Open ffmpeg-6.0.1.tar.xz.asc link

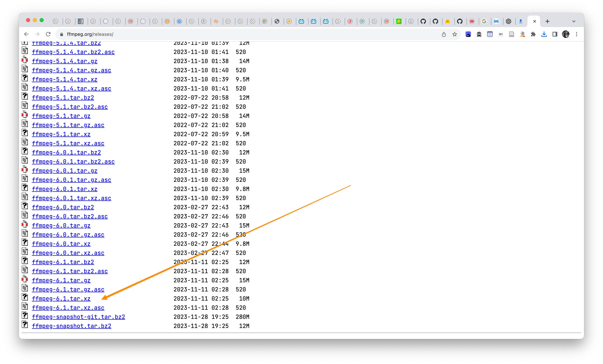click(71, 198)
